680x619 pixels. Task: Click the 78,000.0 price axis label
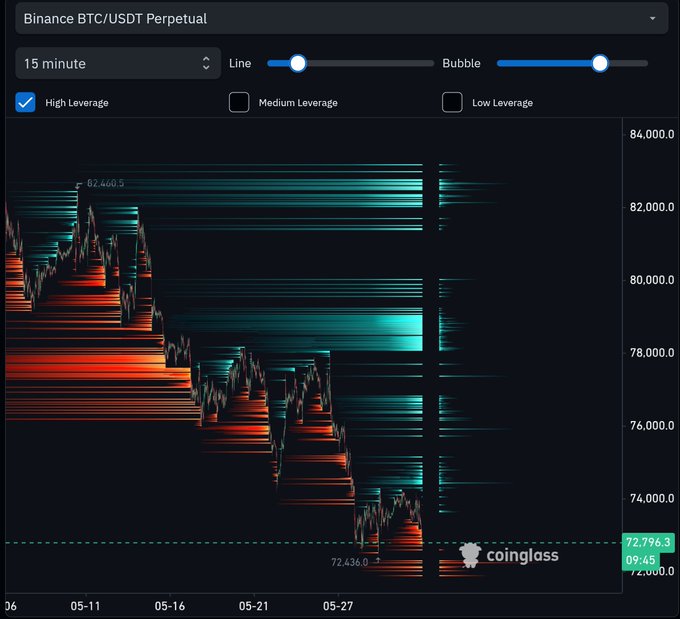652,352
